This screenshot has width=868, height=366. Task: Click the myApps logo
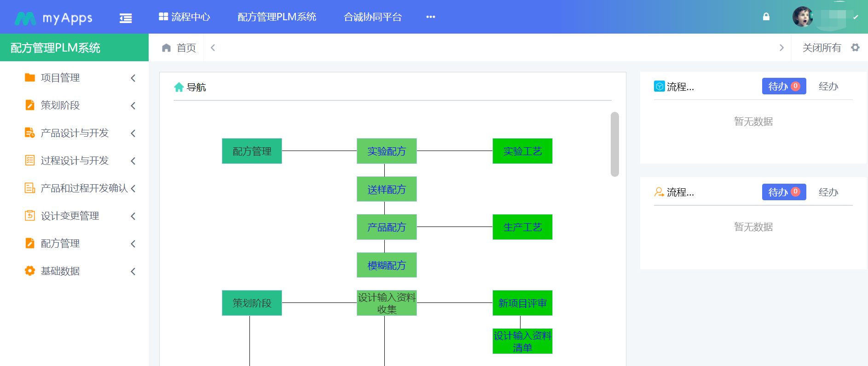(x=54, y=18)
